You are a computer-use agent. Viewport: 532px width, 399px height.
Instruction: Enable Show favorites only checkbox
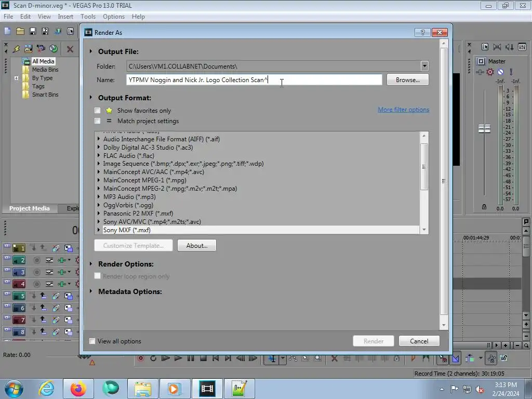(97, 110)
